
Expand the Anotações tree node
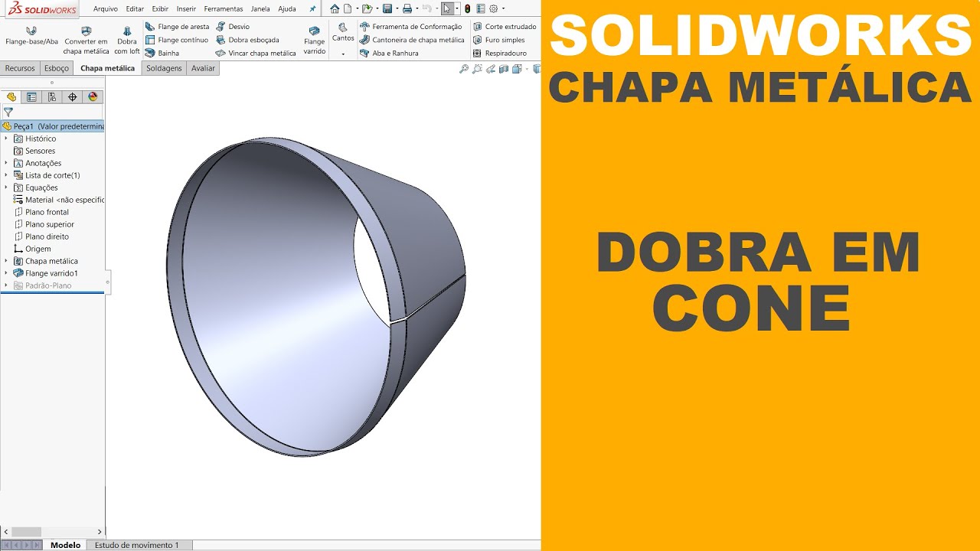click(6, 163)
